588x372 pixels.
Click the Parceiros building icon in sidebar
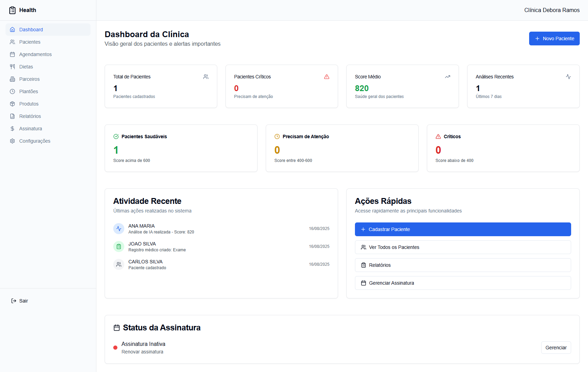point(12,79)
